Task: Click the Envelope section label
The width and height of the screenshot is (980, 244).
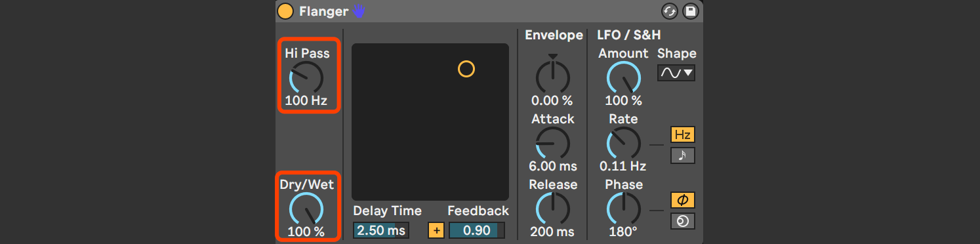Action: pos(554,35)
